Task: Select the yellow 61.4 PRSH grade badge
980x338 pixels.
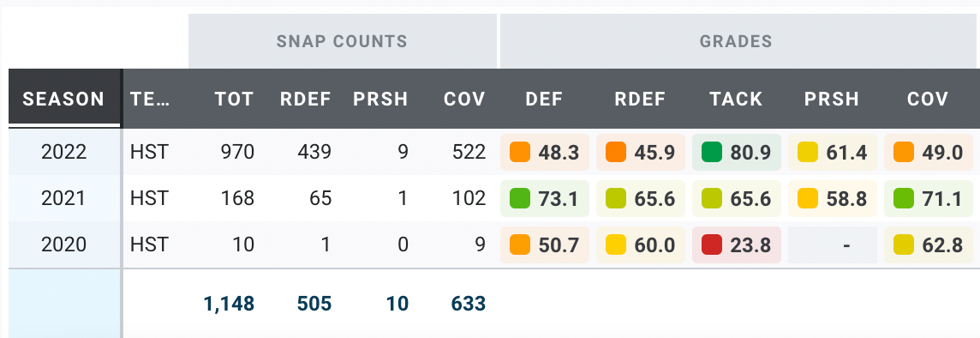Action: point(832,152)
